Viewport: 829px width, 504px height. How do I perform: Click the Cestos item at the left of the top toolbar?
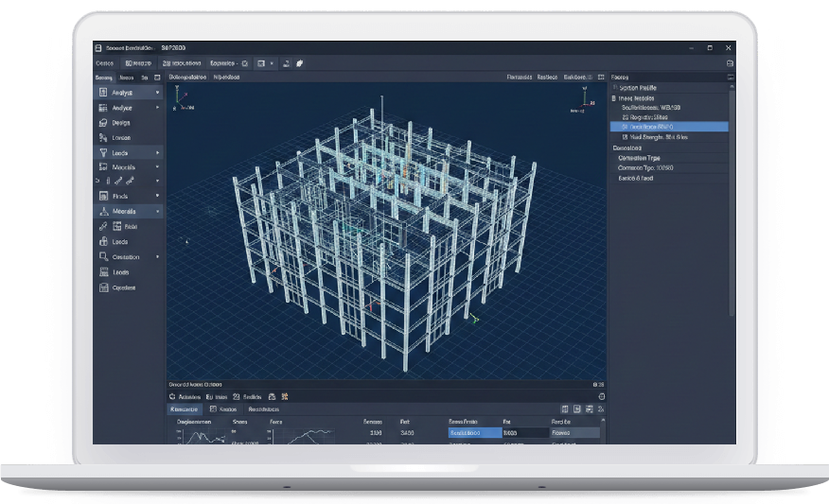[x=105, y=63]
